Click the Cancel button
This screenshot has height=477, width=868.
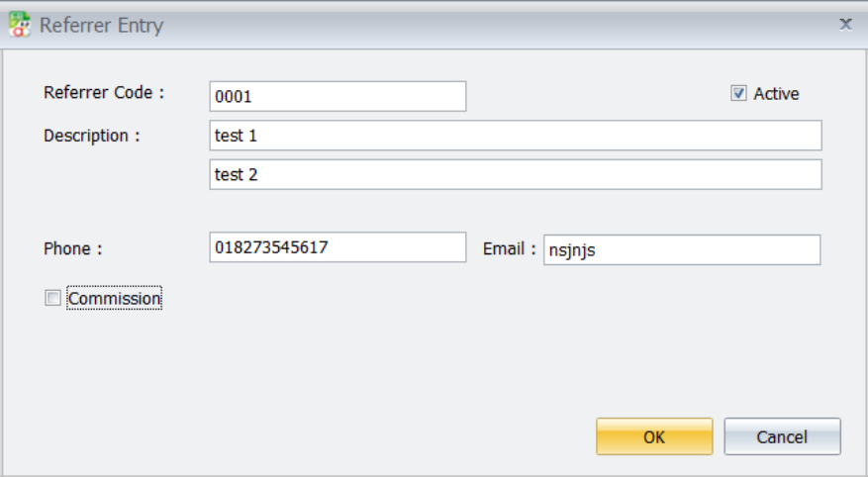[782, 436]
